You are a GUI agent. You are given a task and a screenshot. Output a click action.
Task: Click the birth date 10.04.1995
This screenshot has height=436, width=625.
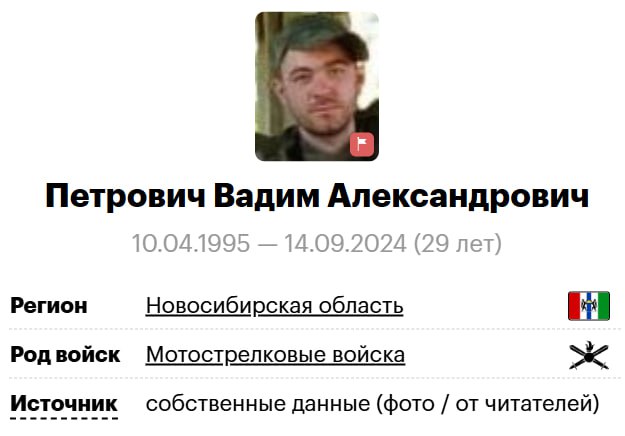pyautogui.click(x=191, y=243)
